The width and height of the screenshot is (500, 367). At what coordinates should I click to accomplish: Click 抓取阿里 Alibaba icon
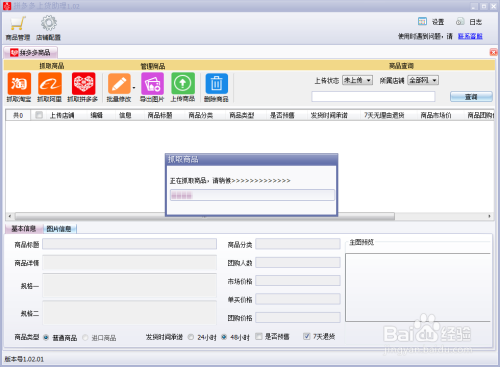tap(50, 83)
